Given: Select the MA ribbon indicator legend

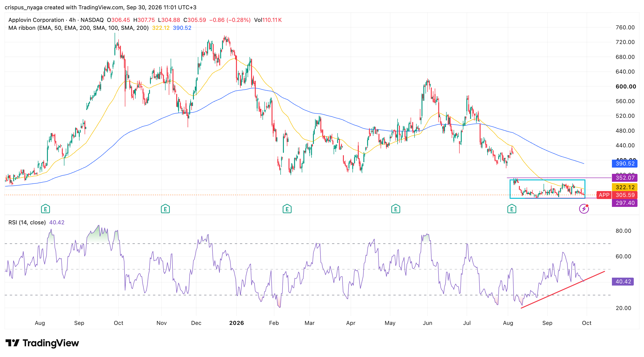Looking at the screenshot, I should coord(79,28).
